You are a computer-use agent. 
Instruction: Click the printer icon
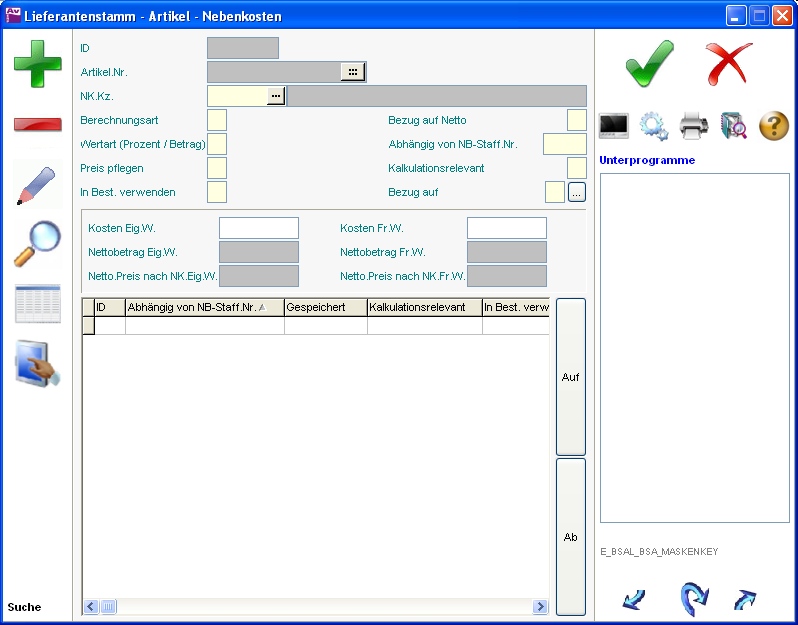[x=694, y=126]
